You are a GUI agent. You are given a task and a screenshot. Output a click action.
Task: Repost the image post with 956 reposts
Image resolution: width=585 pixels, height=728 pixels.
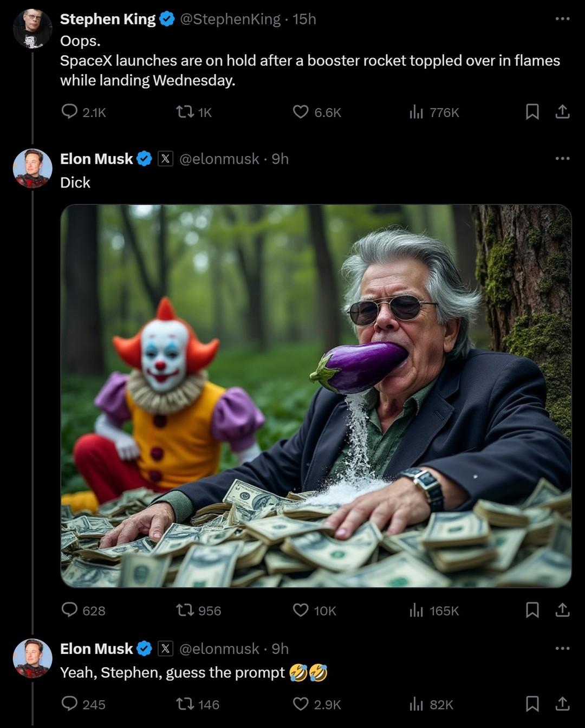pos(185,610)
